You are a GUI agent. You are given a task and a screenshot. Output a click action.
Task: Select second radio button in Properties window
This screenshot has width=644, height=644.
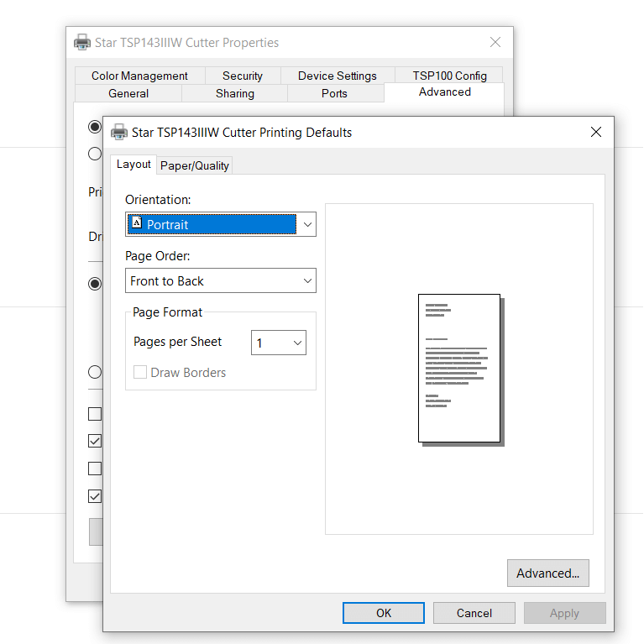[x=95, y=154]
